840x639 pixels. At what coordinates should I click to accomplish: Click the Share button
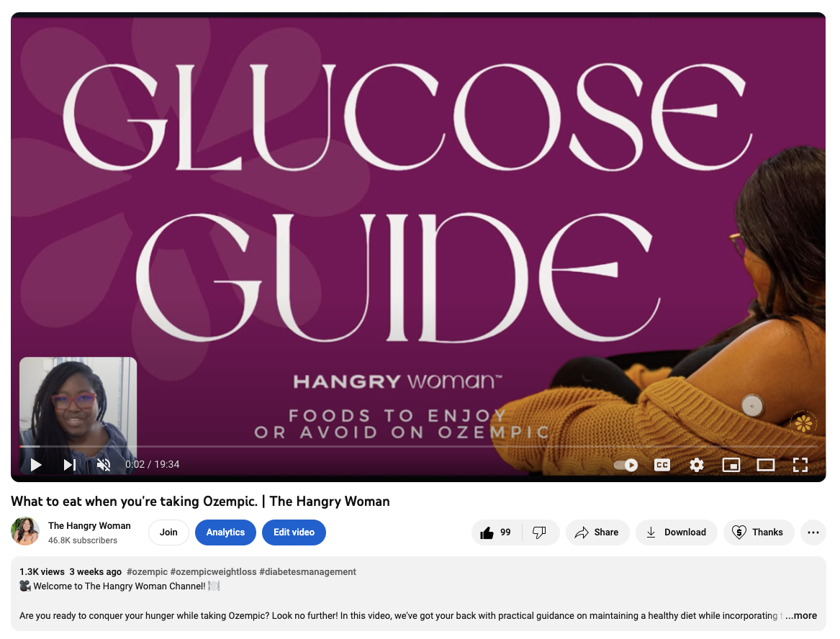pyautogui.click(x=597, y=532)
